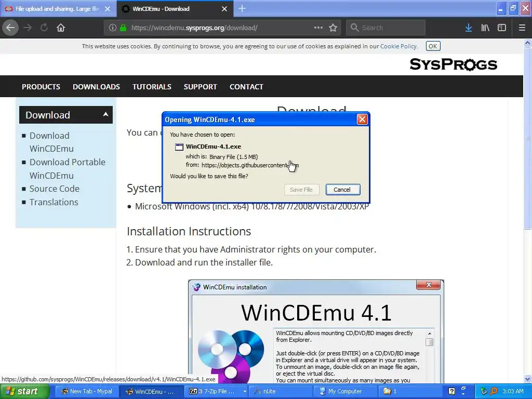This screenshot has height=399, width=532.
Task: Open the Cookie Policy link
Action: [398, 46]
